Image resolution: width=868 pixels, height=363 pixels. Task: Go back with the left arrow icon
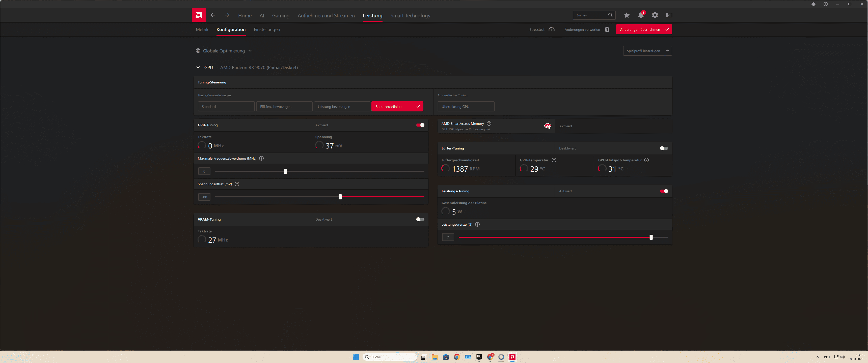(213, 15)
